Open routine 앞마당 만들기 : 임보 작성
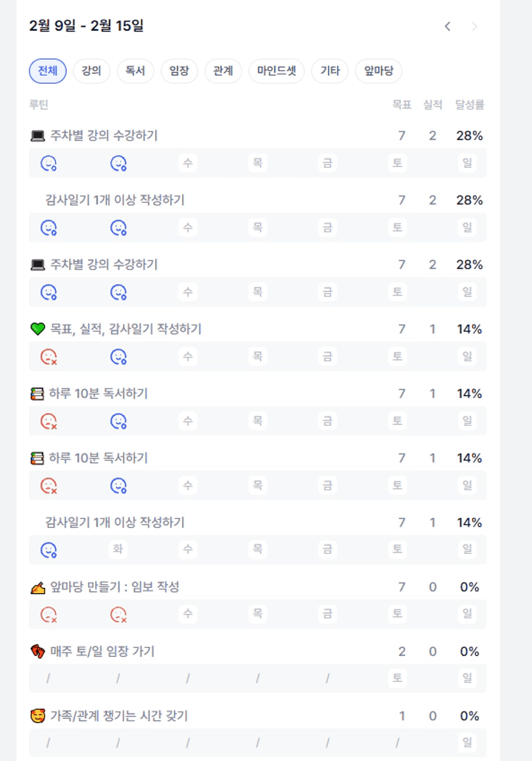This screenshot has height=761, width=532. 115,587
